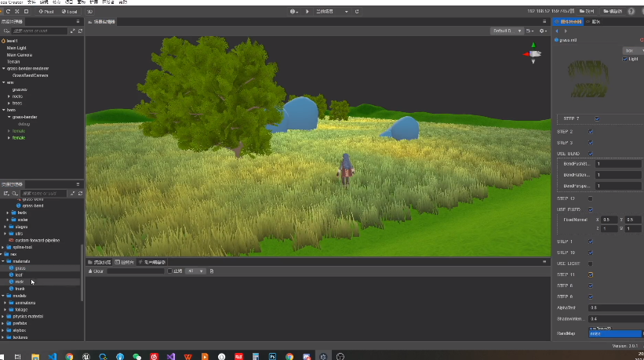Image resolution: width=644 pixels, height=360 pixels.
Task: Open Photoshop from the taskbar
Action: [271, 356]
